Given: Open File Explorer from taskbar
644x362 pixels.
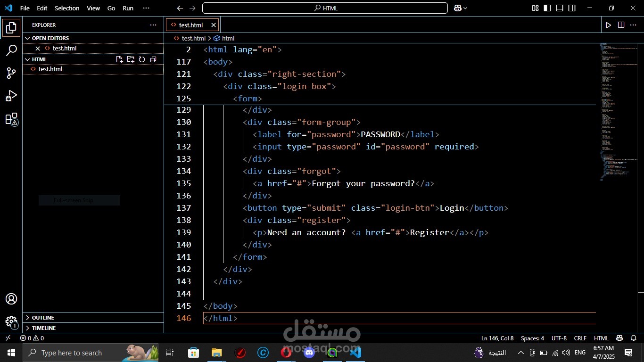Looking at the screenshot, I should 216,353.
